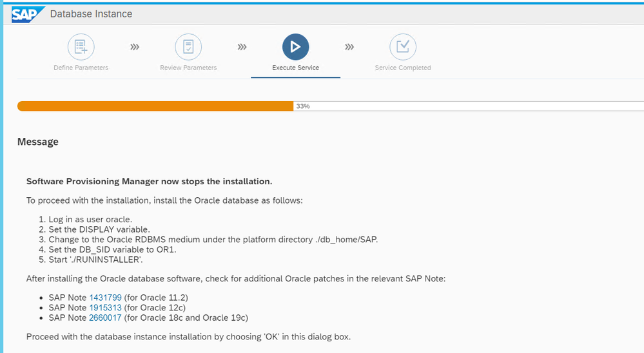Click the 33% progress value
Image resolution: width=644 pixels, height=353 pixels.
pos(303,106)
